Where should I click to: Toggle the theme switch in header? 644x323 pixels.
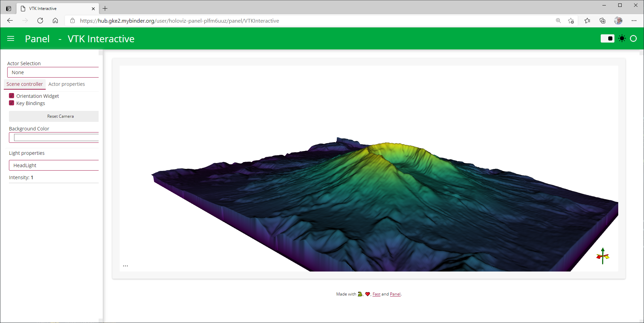tap(607, 38)
